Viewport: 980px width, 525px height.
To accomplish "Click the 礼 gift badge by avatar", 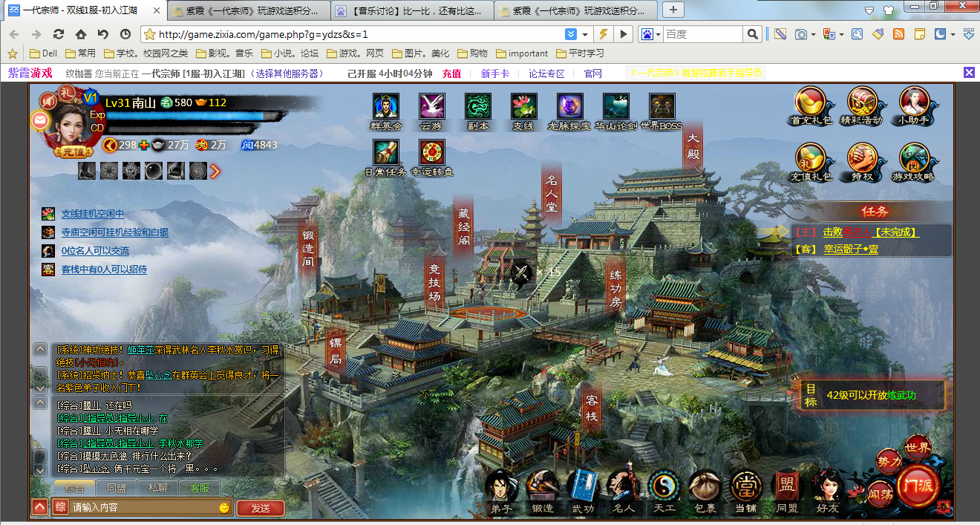I will (67, 94).
